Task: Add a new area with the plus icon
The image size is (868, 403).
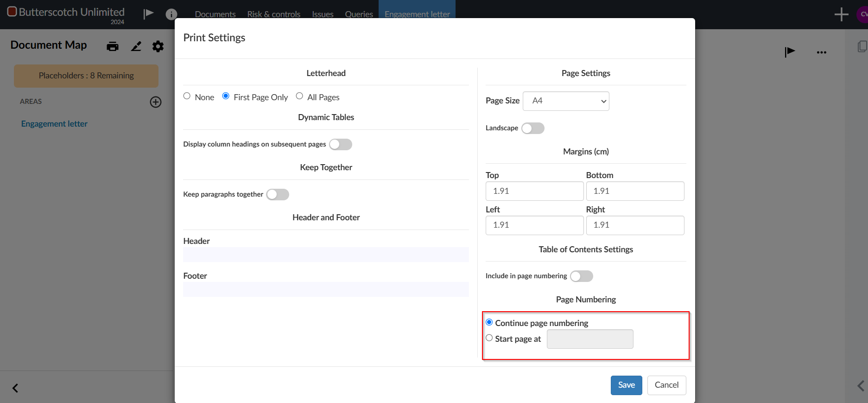Action: point(156,102)
